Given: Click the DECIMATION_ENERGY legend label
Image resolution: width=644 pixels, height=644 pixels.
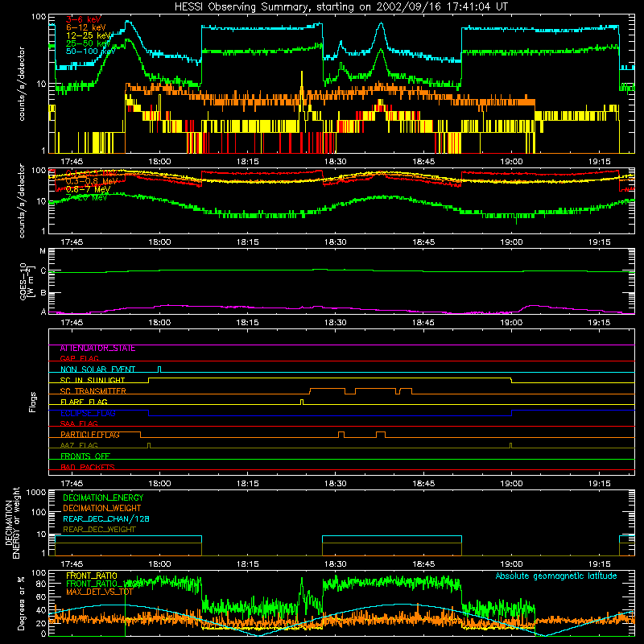Looking at the screenshot, I should point(103,497).
